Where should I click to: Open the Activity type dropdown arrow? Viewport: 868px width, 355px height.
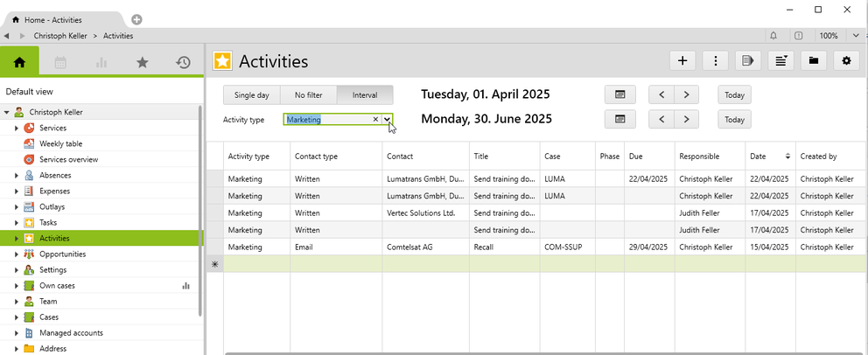pos(387,120)
